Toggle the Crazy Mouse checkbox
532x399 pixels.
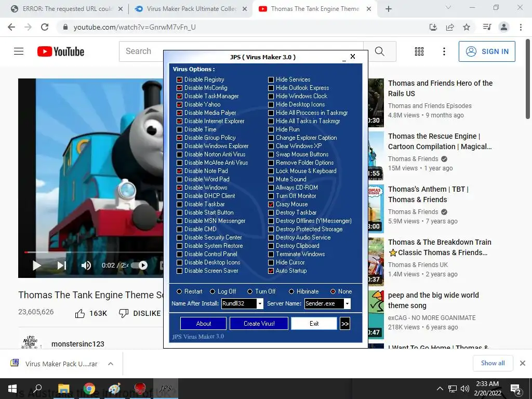tap(271, 204)
